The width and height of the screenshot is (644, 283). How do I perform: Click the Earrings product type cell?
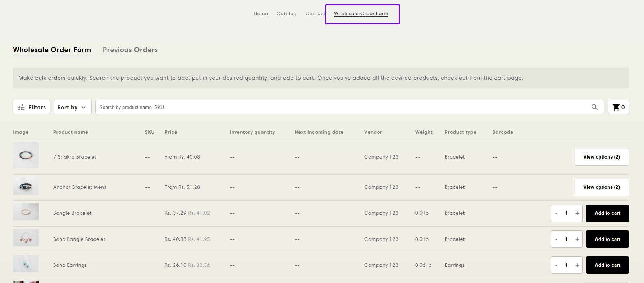click(455, 265)
